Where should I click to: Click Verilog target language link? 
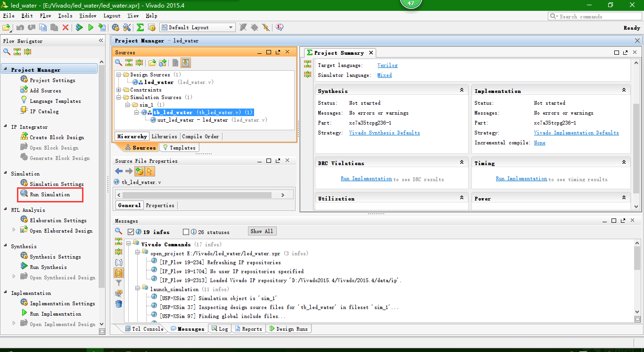pos(388,65)
